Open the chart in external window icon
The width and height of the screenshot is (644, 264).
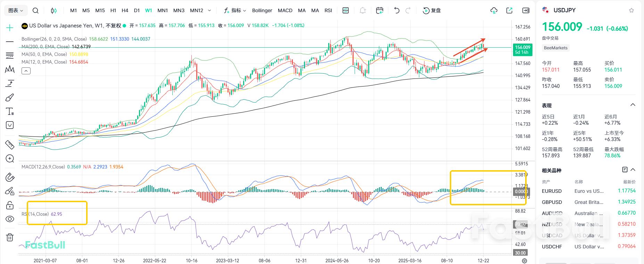pyautogui.click(x=509, y=10)
